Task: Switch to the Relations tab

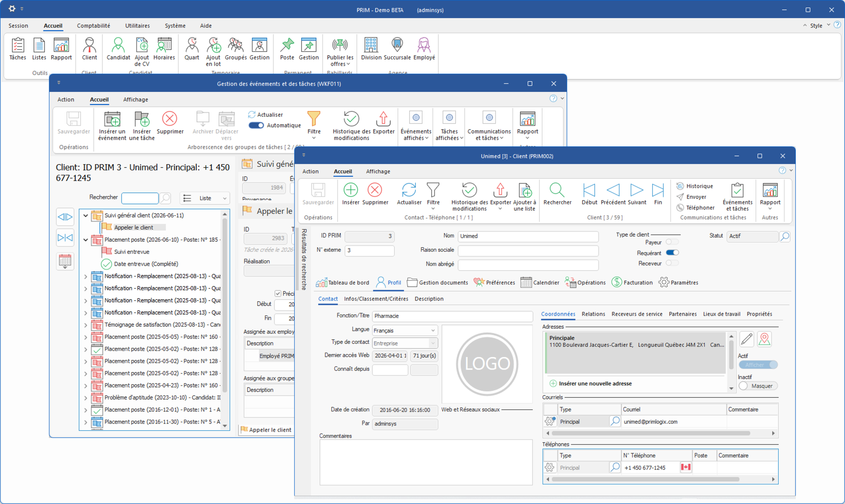Action: (593, 314)
